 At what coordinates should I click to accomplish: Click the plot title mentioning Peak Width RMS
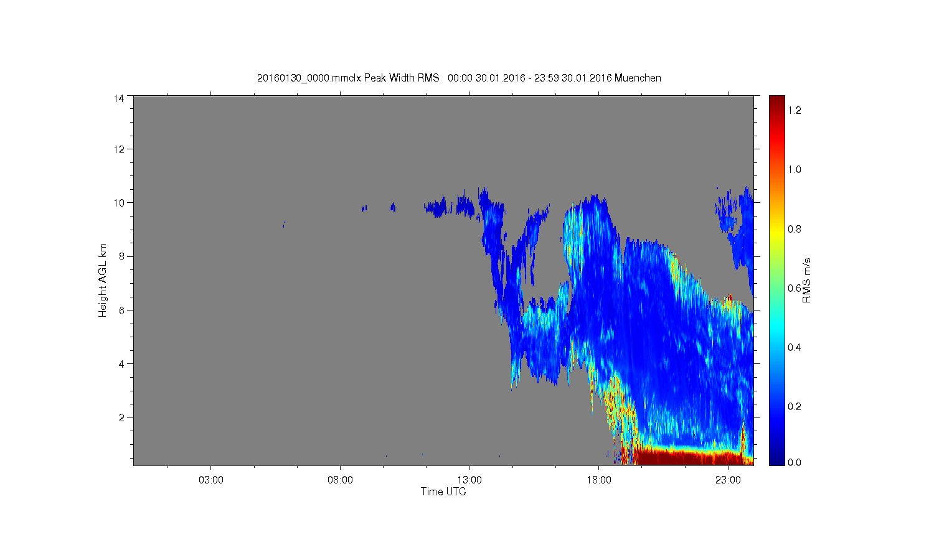[x=459, y=78]
